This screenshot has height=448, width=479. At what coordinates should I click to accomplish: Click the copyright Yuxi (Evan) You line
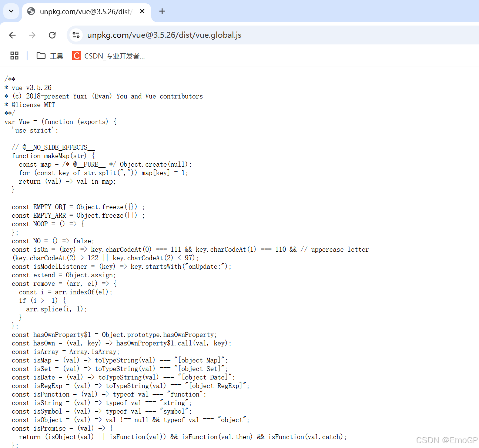pyautogui.click(x=104, y=96)
